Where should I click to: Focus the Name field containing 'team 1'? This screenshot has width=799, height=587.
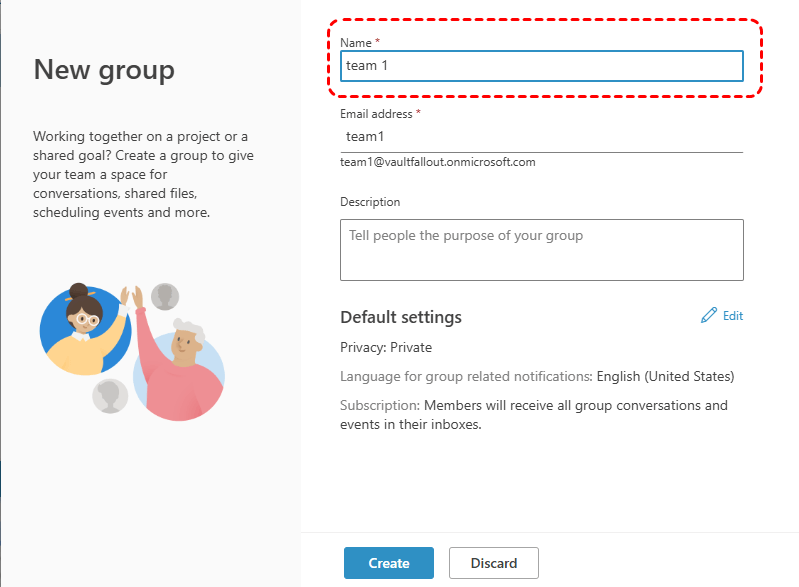541,66
